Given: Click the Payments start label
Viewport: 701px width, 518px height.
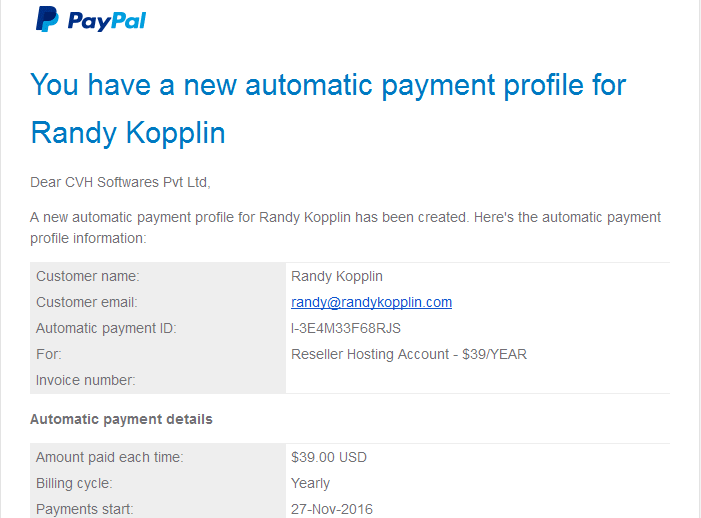Looking at the screenshot, I should point(84,510).
